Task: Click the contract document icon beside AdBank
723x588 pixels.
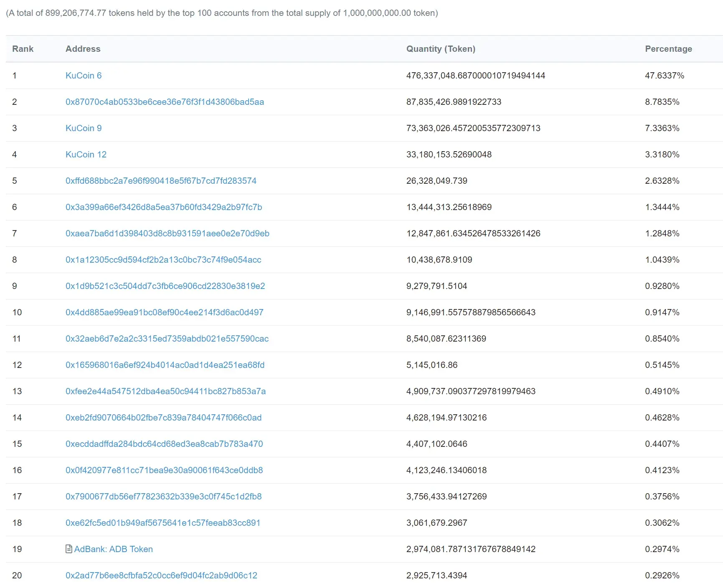Action: 69,549
